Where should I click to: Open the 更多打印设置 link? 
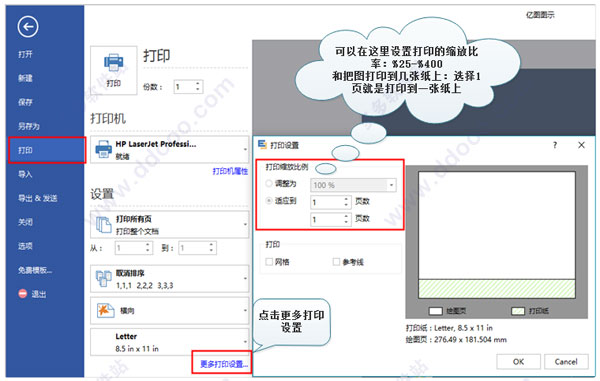[224, 364]
